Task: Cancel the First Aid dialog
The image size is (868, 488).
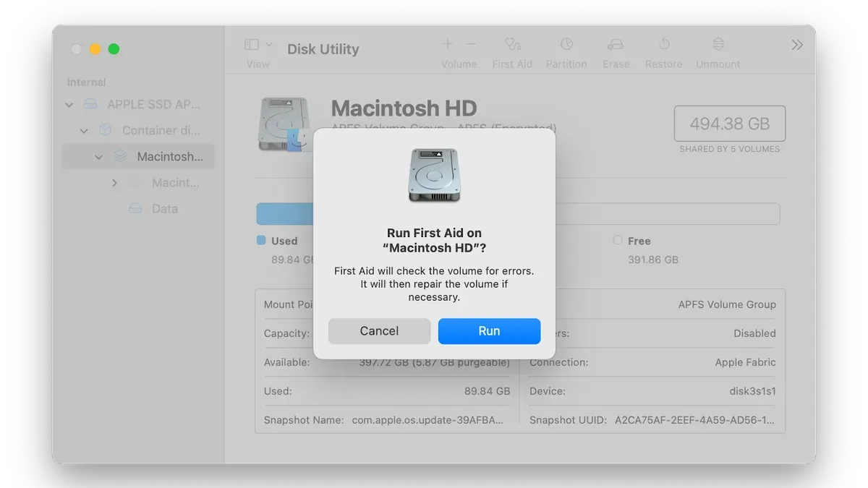Action: (379, 331)
